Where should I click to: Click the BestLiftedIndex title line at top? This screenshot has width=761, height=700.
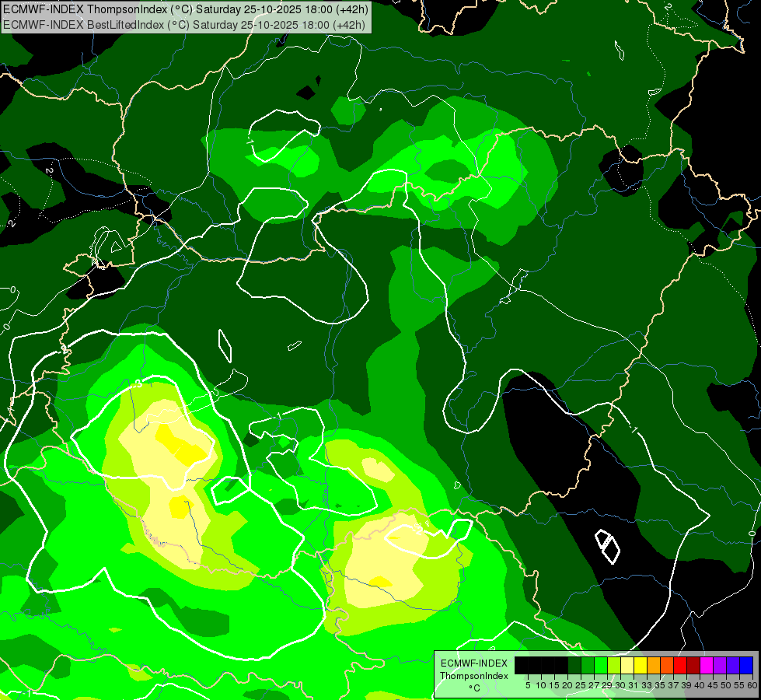tap(184, 25)
